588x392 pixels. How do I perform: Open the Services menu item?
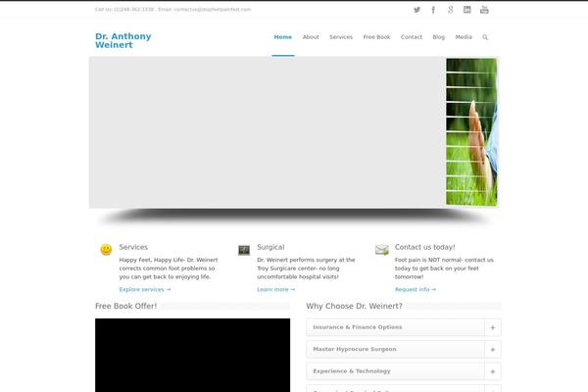point(341,37)
